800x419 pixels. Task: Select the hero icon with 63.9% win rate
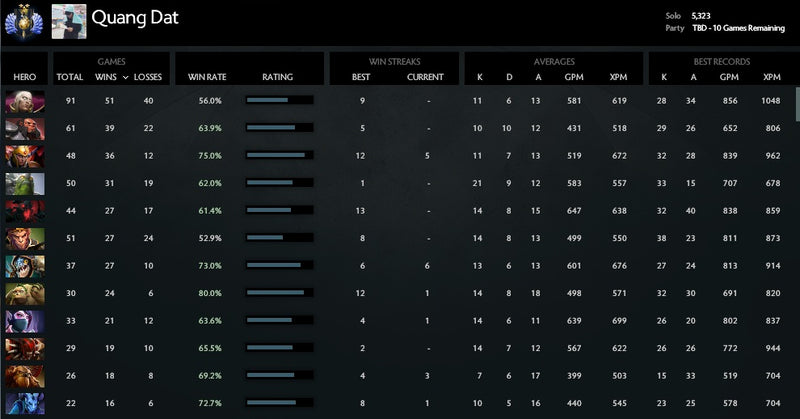click(25, 128)
